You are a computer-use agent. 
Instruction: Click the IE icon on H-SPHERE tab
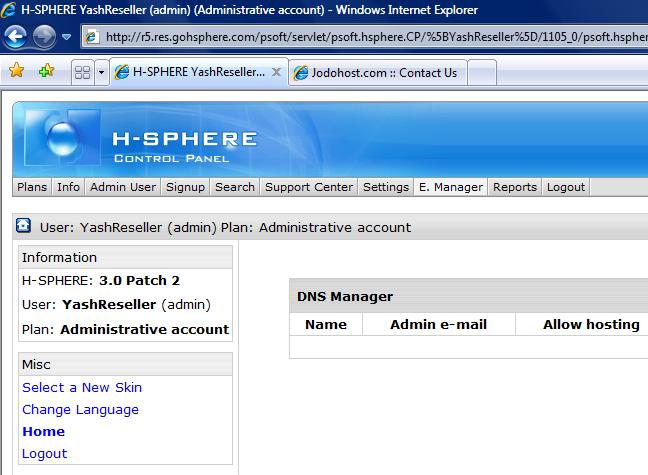click(122, 72)
